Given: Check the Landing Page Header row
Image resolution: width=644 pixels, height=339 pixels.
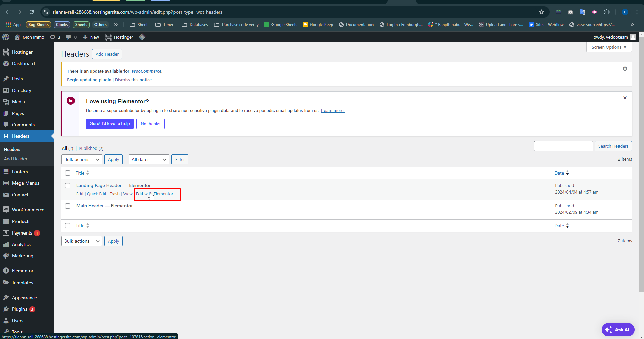Looking at the screenshot, I should [68, 186].
